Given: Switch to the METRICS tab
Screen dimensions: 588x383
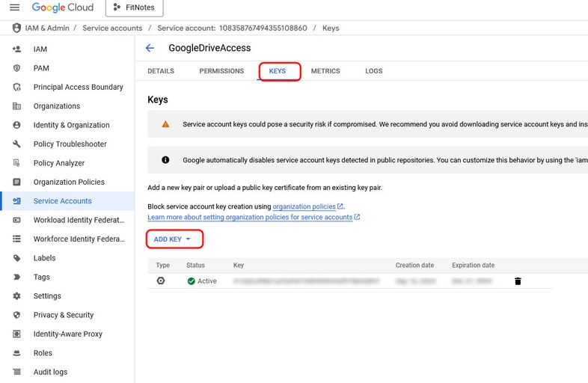Looking at the screenshot, I should coord(325,71).
